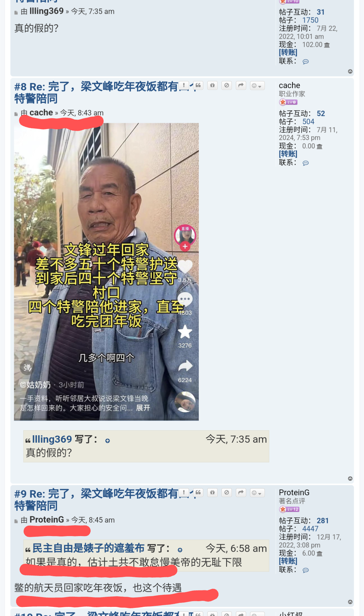Viewport: 364px width, 616px height.
Task: Click llling369's post count 1750
Action: (x=310, y=20)
